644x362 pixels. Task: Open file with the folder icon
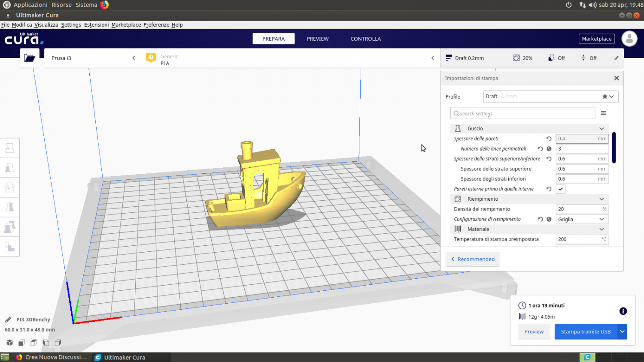click(30, 58)
